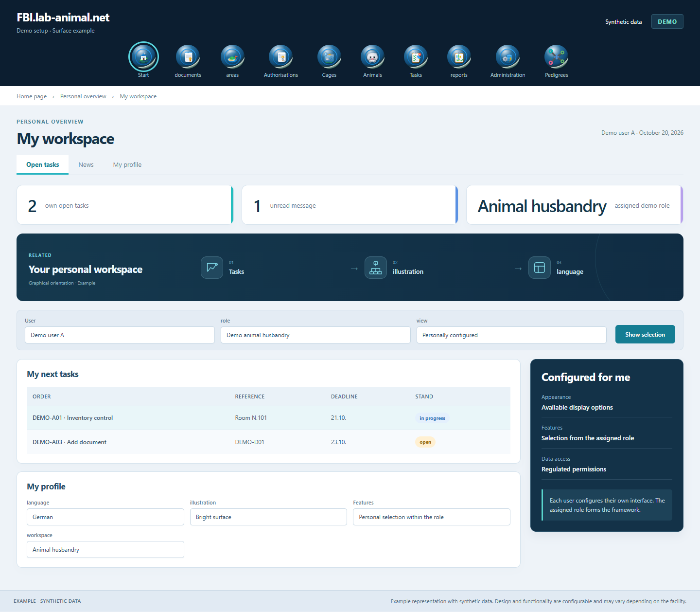Select the DEMO-A01 Inventory control task
Screen dimensions: 700x612
point(268,418)
